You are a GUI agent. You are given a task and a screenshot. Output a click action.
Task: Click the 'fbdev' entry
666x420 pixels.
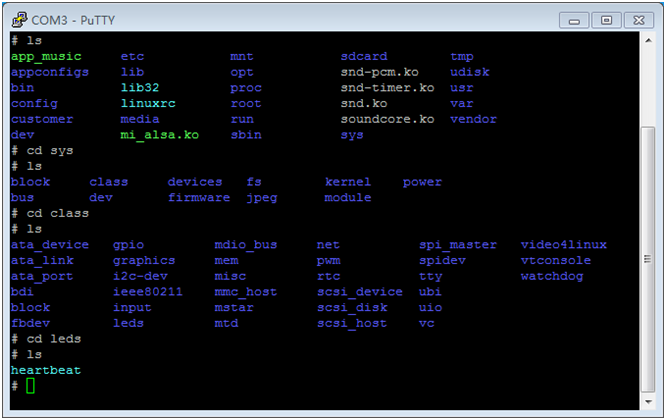point(30,323)
